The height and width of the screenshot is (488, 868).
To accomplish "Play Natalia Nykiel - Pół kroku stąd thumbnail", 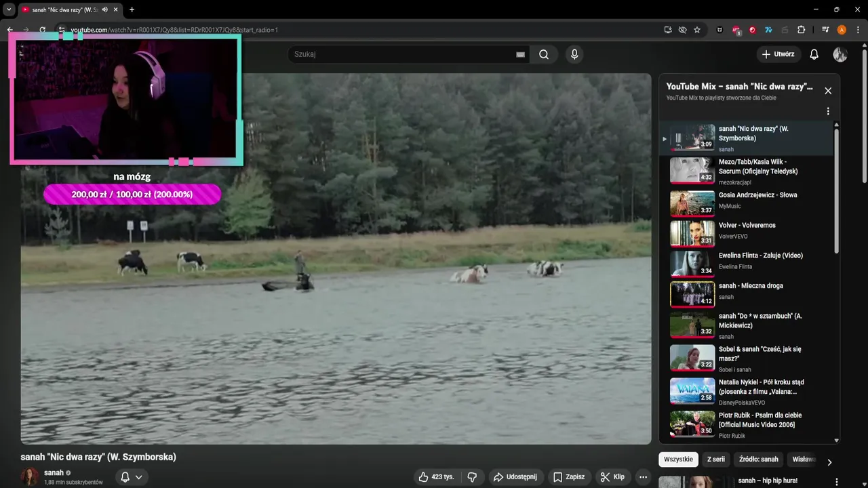I will point(692,390).
